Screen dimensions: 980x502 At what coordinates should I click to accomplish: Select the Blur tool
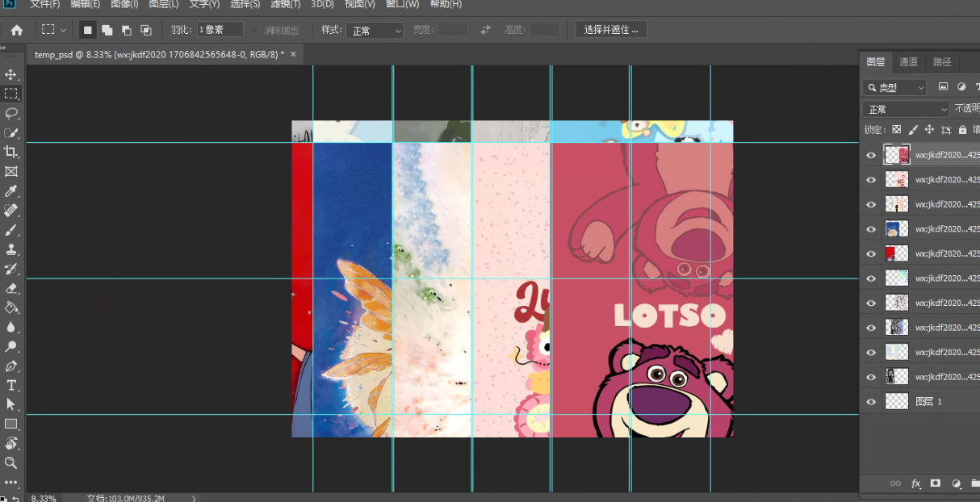(11, 327)
